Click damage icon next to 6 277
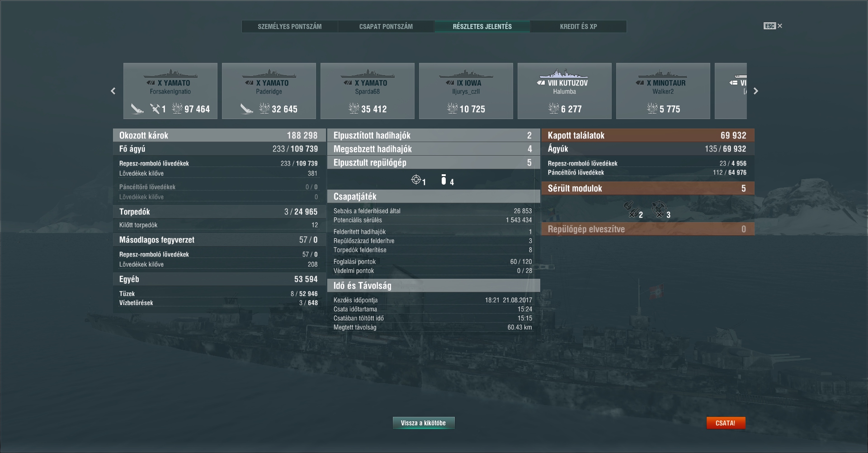The image size is (868, 453). [554, 109]
